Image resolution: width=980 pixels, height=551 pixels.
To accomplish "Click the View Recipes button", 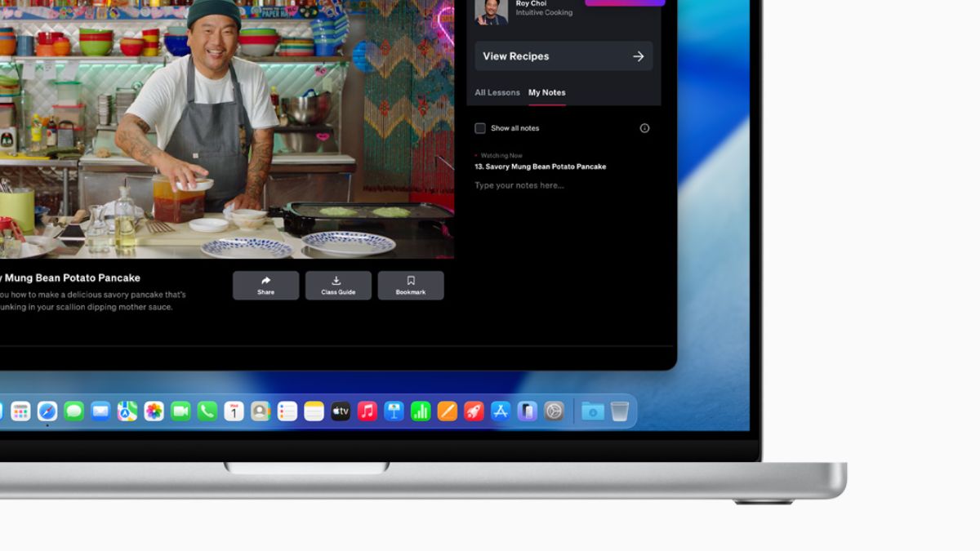I will point(563,56).
